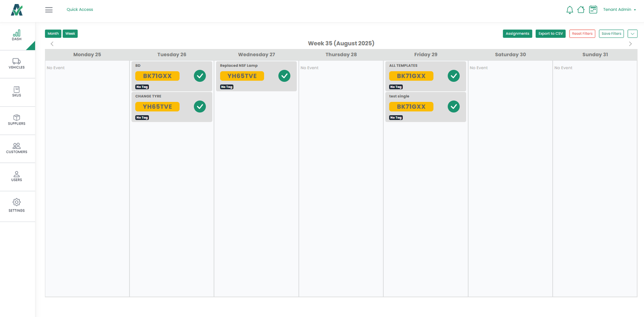This screenshot has width=644, height=317.
Task: Click the Reset Filters button
Action: 582,34
